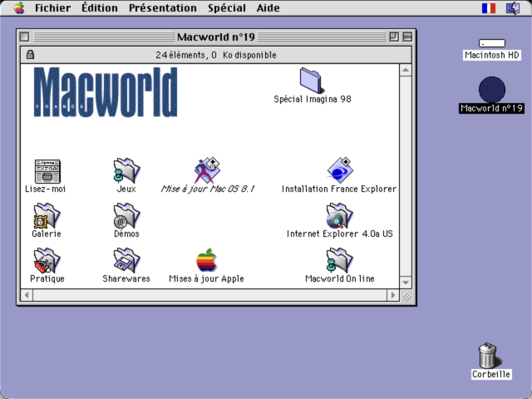
Task: Open the Spécial Imagina 98 folder
Action: [311, 81]
